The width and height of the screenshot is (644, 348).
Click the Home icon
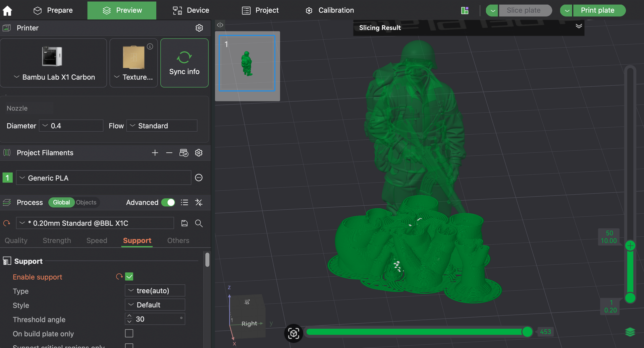coord(7,11)
